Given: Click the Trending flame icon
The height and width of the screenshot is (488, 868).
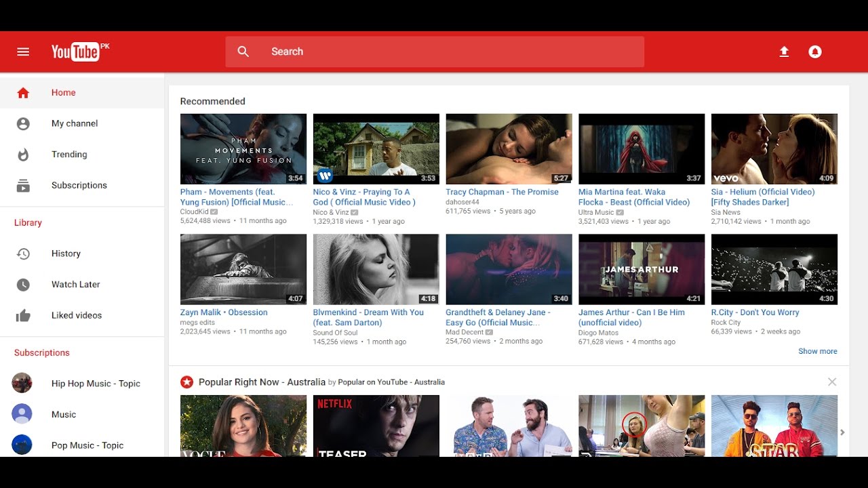Looking at the screenshot, I should tap(23, 155).
